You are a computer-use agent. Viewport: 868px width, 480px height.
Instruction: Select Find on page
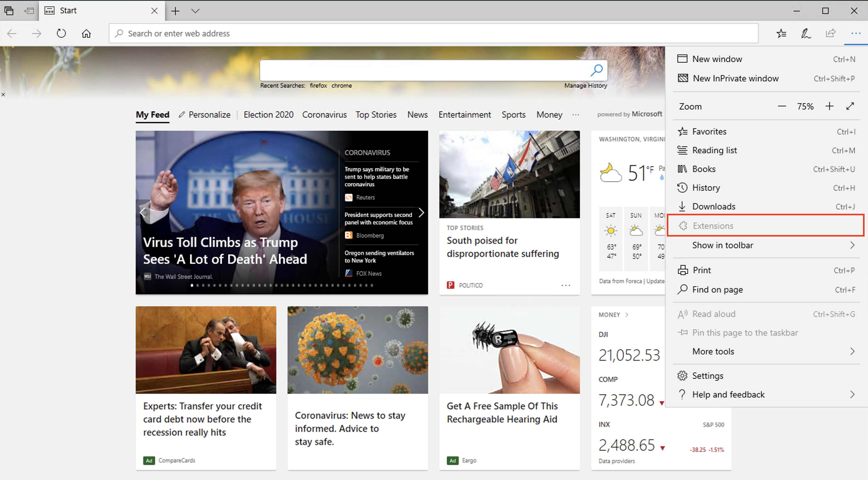tap(766, 290)
